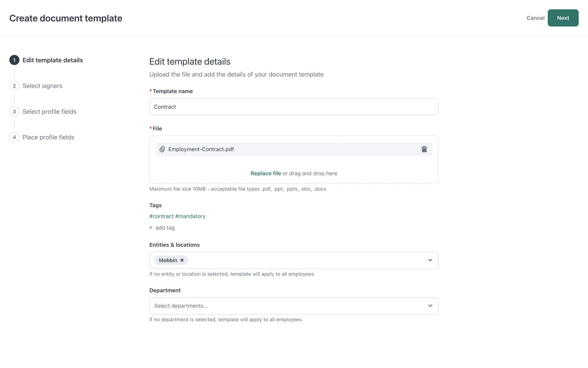Click the #contract tag

161,216
